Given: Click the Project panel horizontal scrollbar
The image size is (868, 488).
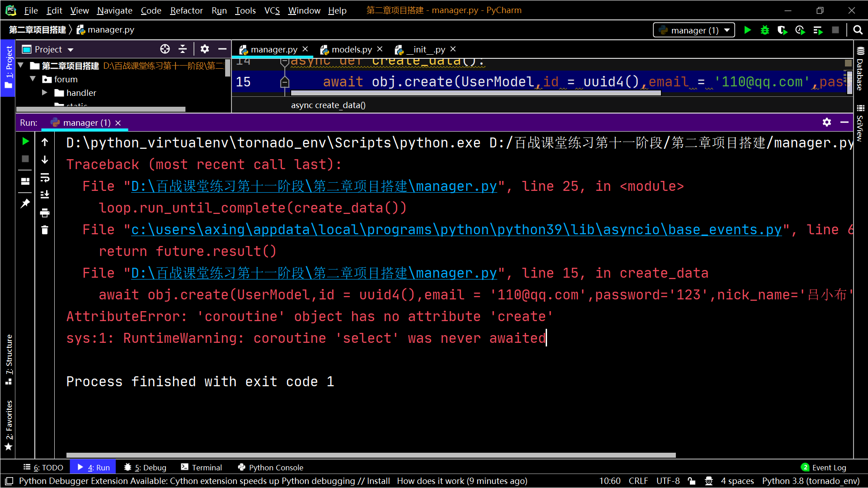Looking at the screenshot, I should coord(101,109).
